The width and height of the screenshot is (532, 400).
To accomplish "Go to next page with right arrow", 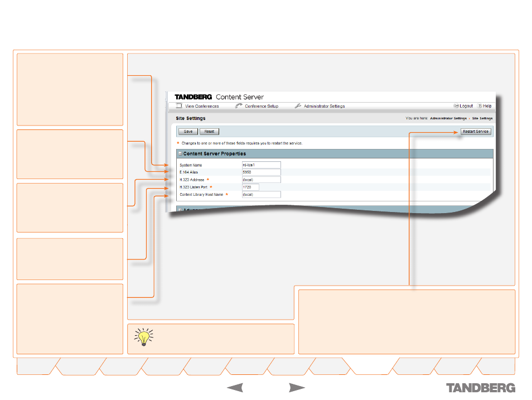I will (x=297, y=387).
